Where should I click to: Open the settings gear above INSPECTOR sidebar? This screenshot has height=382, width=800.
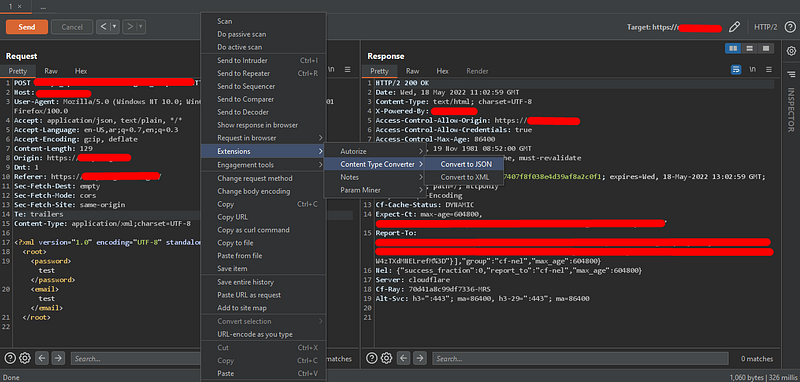pos(791,51)
